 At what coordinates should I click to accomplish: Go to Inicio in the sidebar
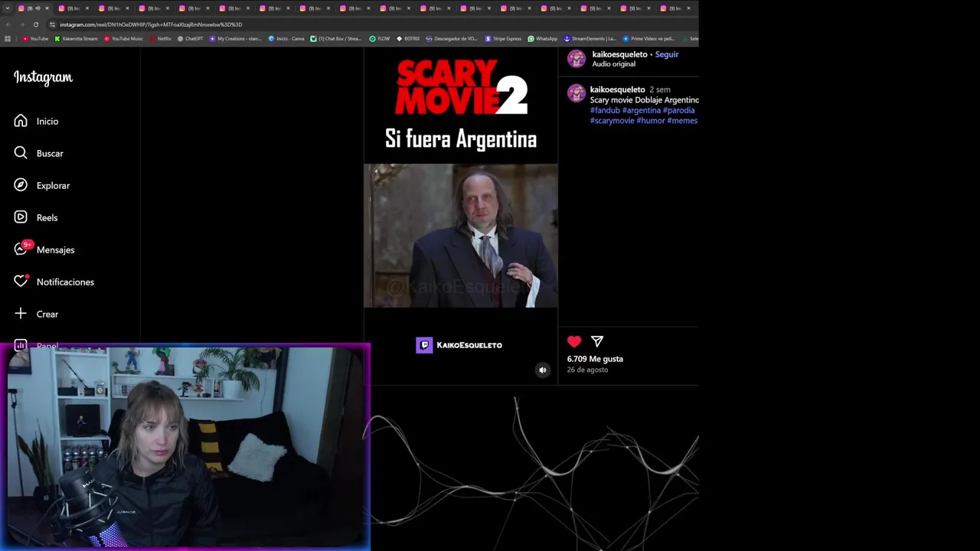[x=36, y=121]
